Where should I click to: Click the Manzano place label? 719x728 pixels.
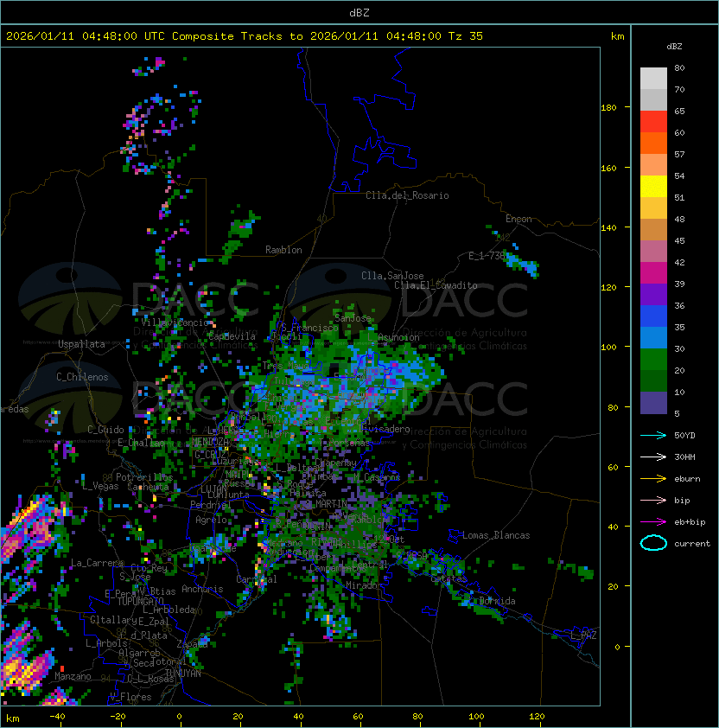pos(73,676)
